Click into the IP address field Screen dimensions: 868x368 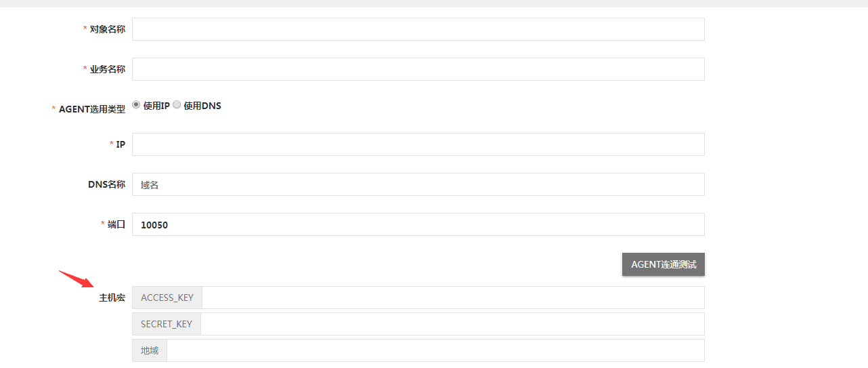click(418, 144)
